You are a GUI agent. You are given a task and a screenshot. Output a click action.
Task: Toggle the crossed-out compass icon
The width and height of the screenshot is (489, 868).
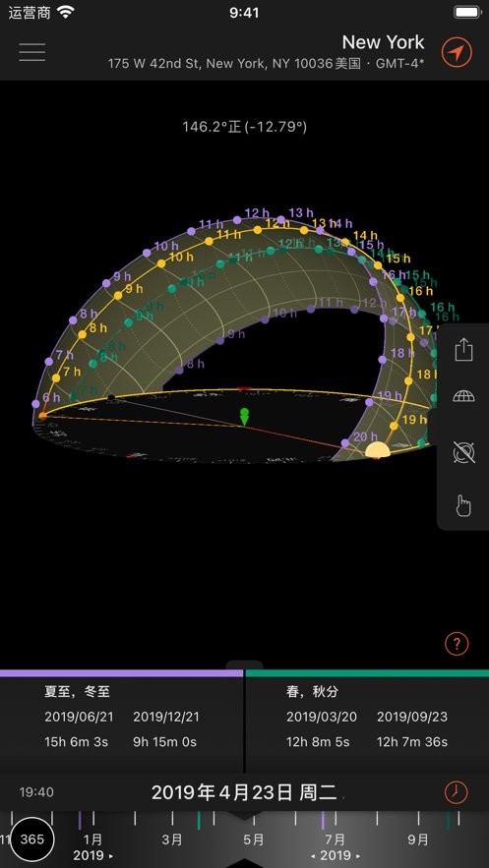click(463, 452)
